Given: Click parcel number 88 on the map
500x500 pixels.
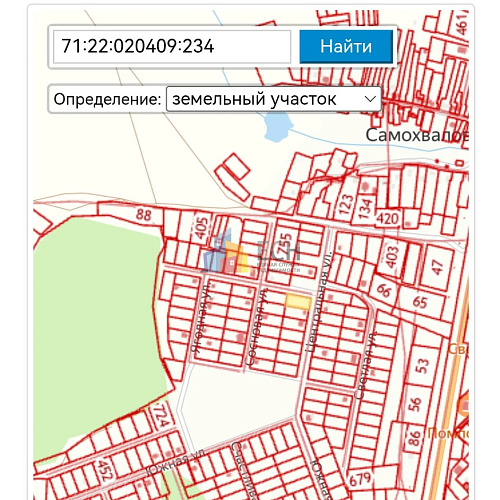Looking at the screenshot, I should pyautogui.click(x=144, y=215).
